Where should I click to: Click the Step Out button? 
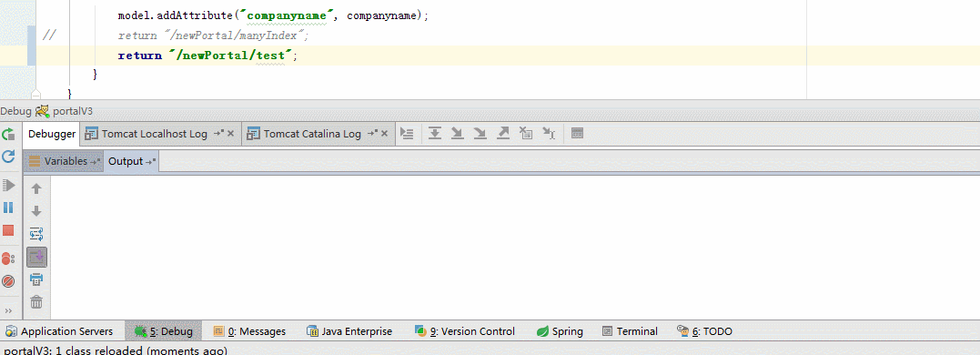coord(502,133)
